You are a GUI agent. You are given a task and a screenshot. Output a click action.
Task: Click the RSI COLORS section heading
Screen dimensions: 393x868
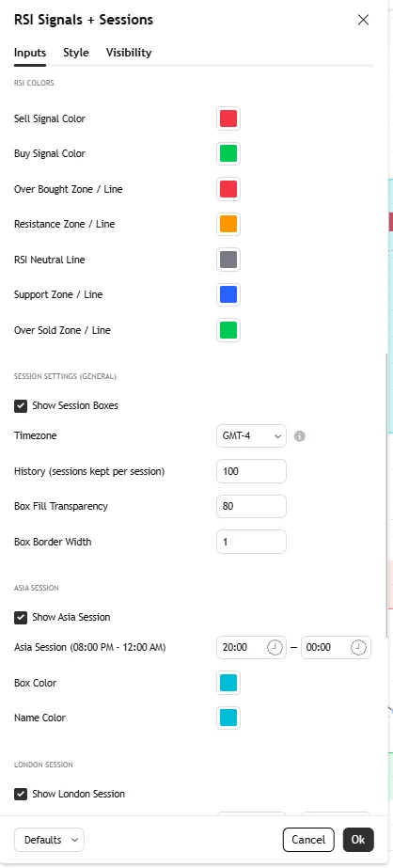point(34,84)
